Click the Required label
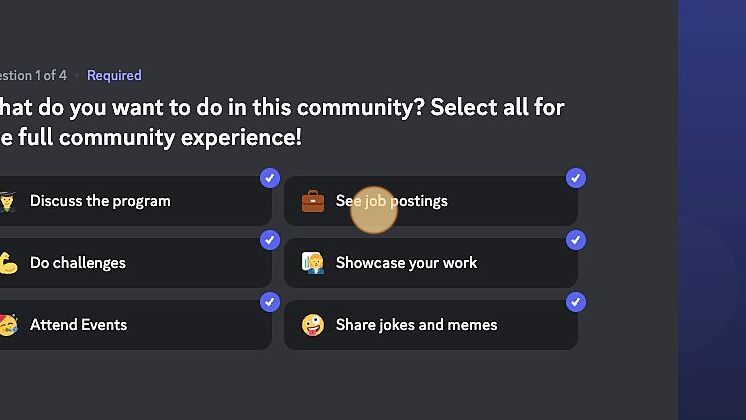Viewport: 746px width, 420px height. point(114,75)
